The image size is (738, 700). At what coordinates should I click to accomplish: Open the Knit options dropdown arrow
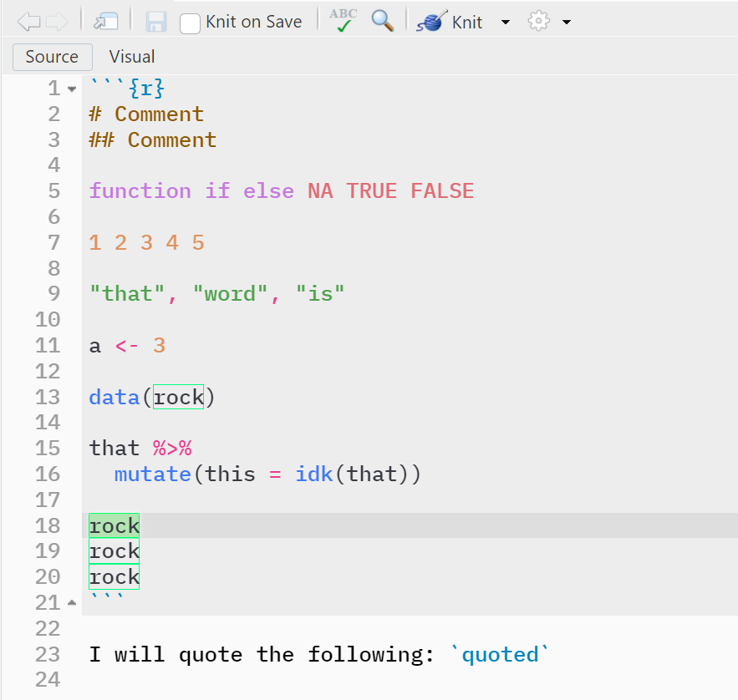click(x=506, y=22)
